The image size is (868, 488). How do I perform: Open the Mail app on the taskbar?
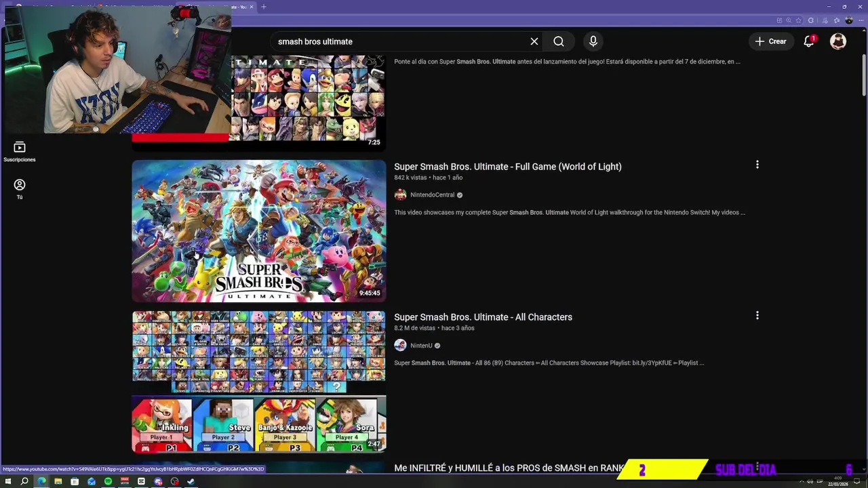tap(92, 481)
